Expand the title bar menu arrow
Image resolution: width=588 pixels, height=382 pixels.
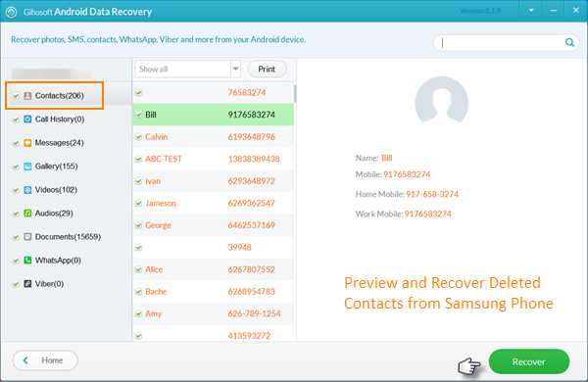[531, 11]
